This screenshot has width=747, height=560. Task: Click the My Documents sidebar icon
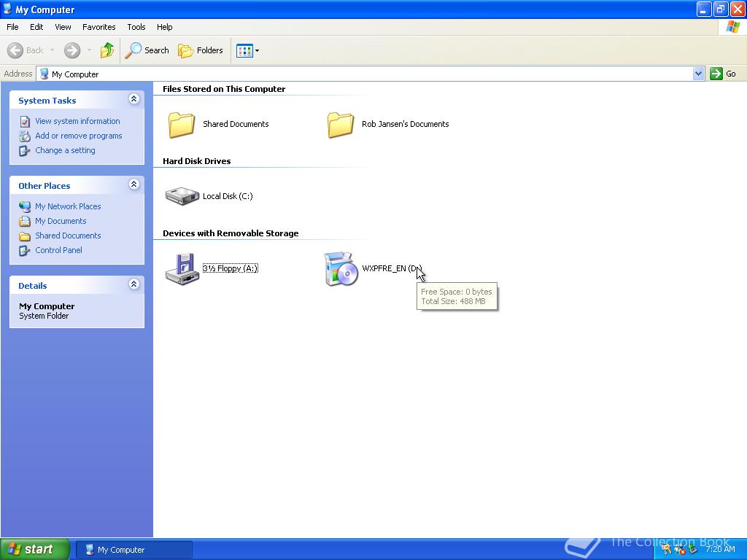coord(25,222)
